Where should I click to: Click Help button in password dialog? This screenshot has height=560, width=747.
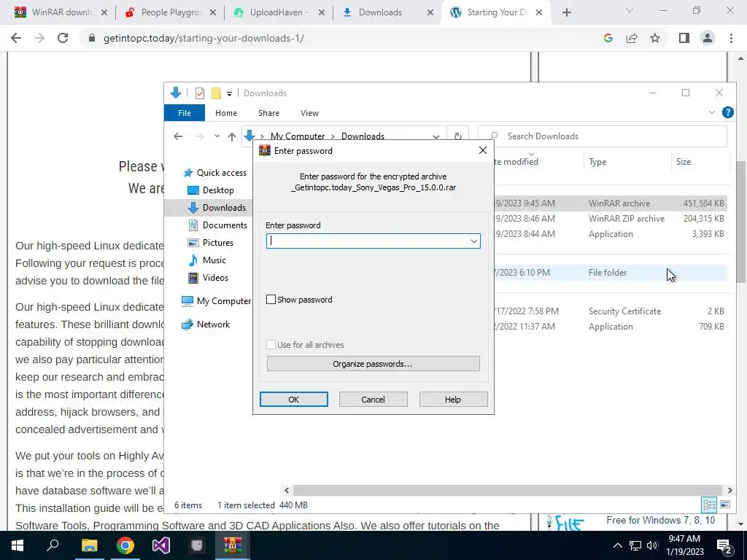pos(453,400)
